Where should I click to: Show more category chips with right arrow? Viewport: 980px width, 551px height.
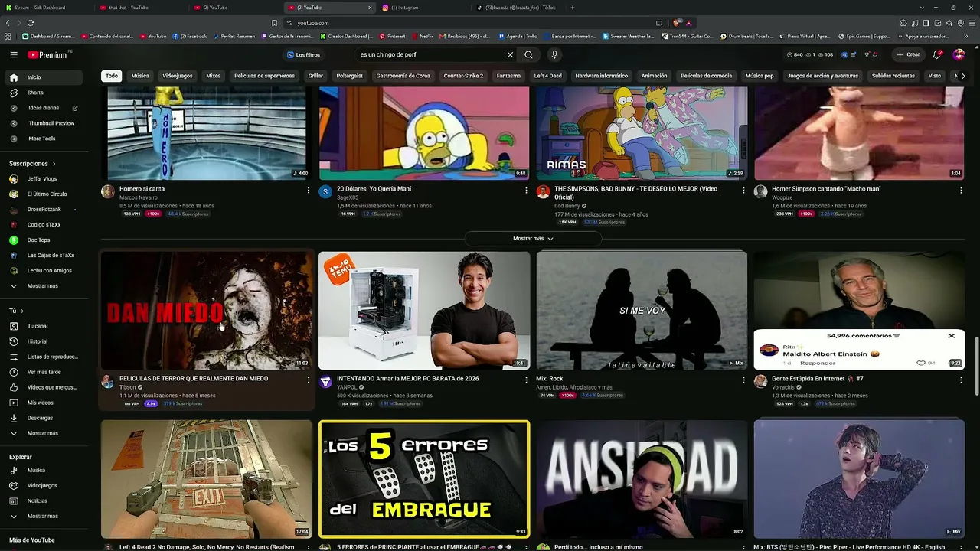[963, 76]
